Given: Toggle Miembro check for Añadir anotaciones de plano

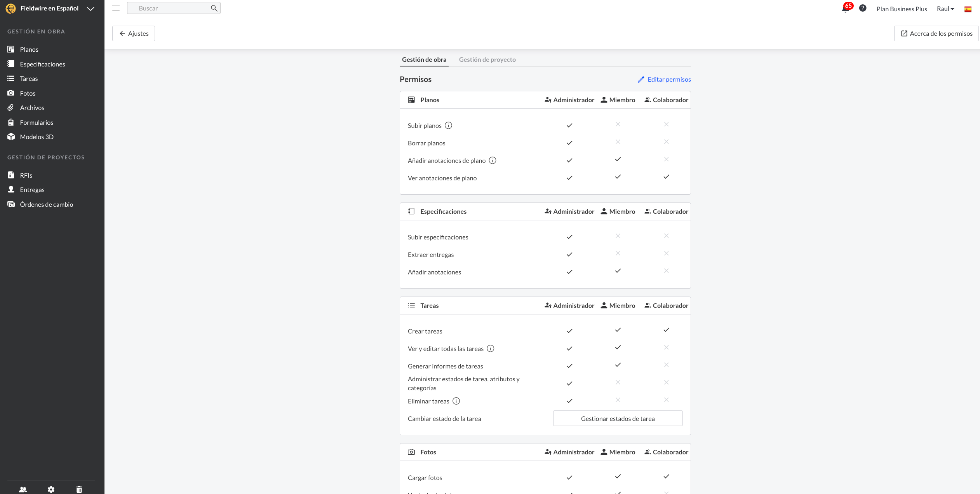Looking at the screenshot, I should [x=618, y=159].
